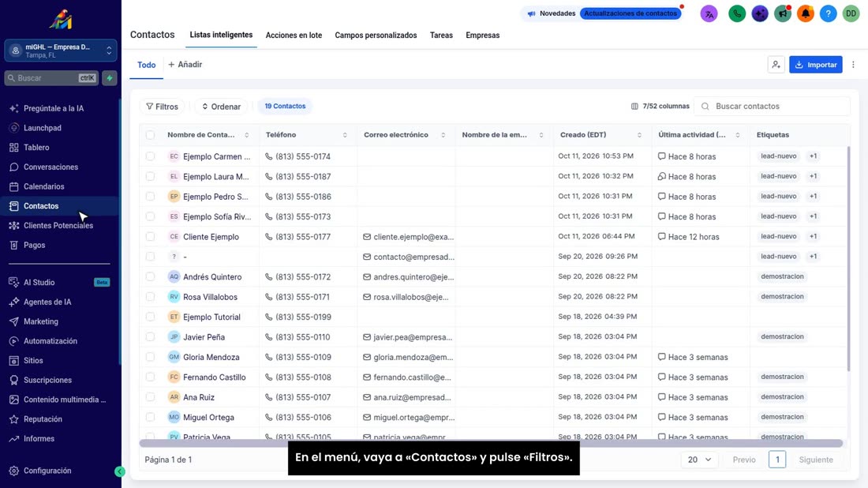Check the Ana Ruiz row checkbox
This screenshot has height=488, width=868.
coord(150,396)
